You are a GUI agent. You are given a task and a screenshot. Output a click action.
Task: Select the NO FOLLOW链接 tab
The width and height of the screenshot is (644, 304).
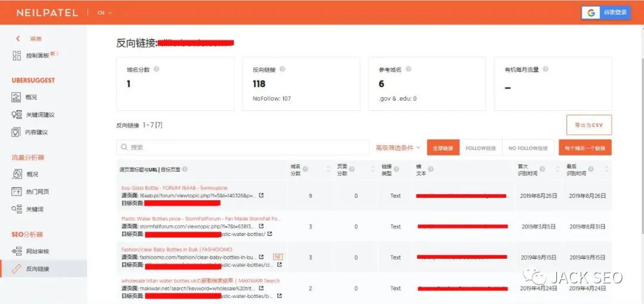point(528,148)
